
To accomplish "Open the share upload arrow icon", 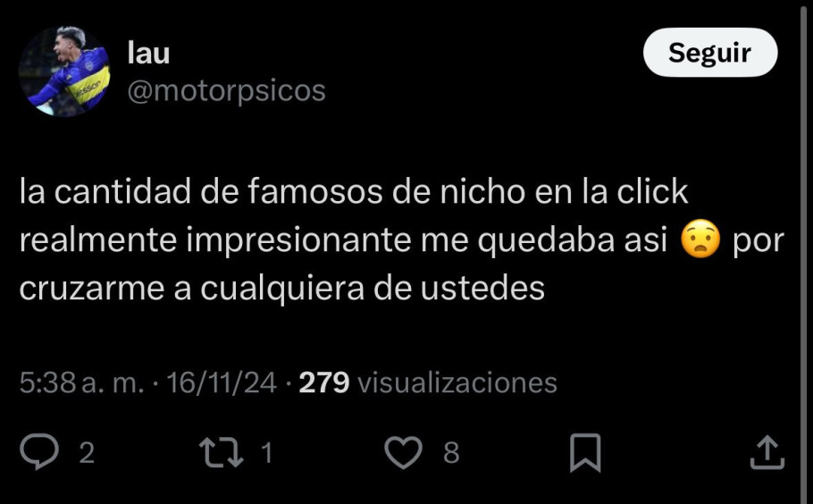I will 767,452.
